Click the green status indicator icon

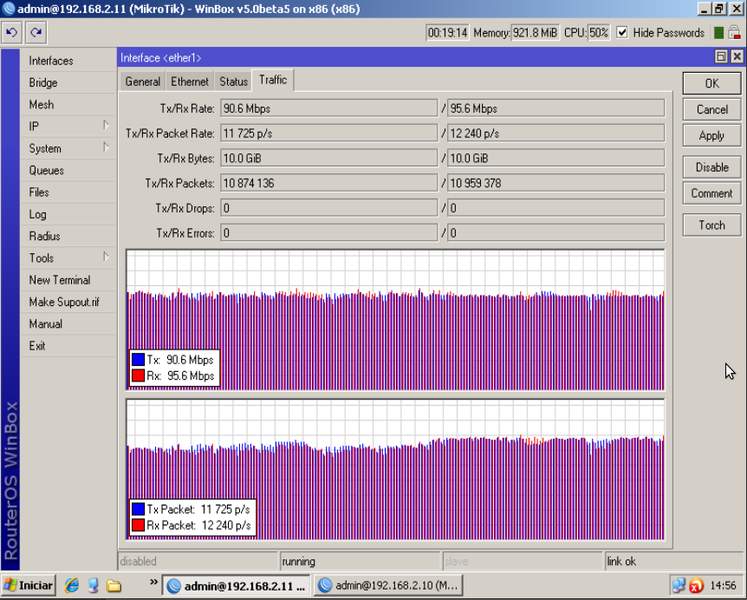[x=719, y=33]
